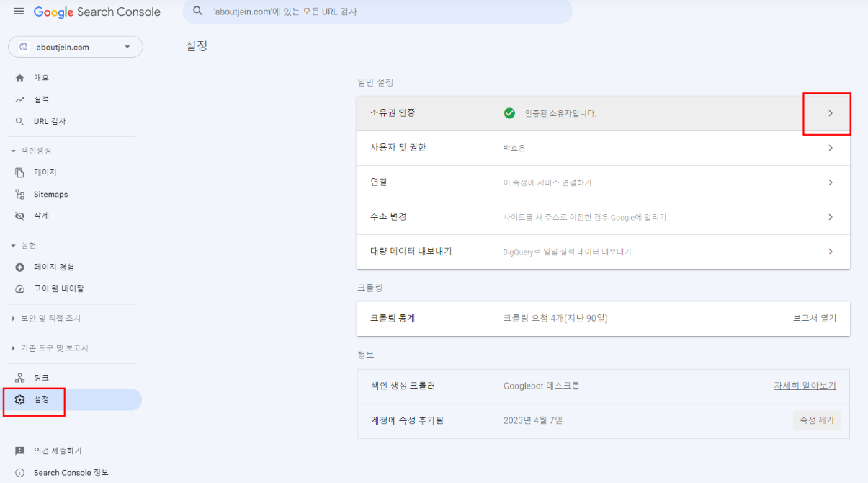Click the plus circle icon for 페이지 경험
Viewport: 868px width, 483px height.
tap(20, 267)
